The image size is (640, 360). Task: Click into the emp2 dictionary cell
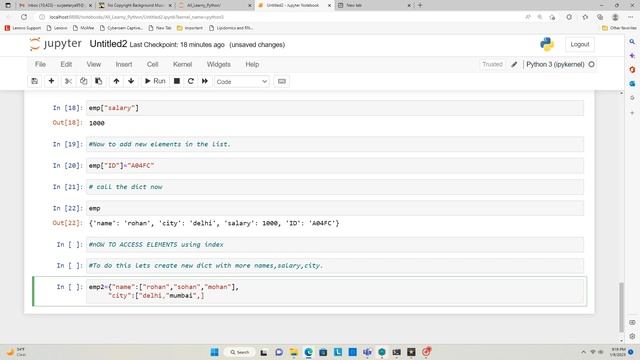[335, 291]
